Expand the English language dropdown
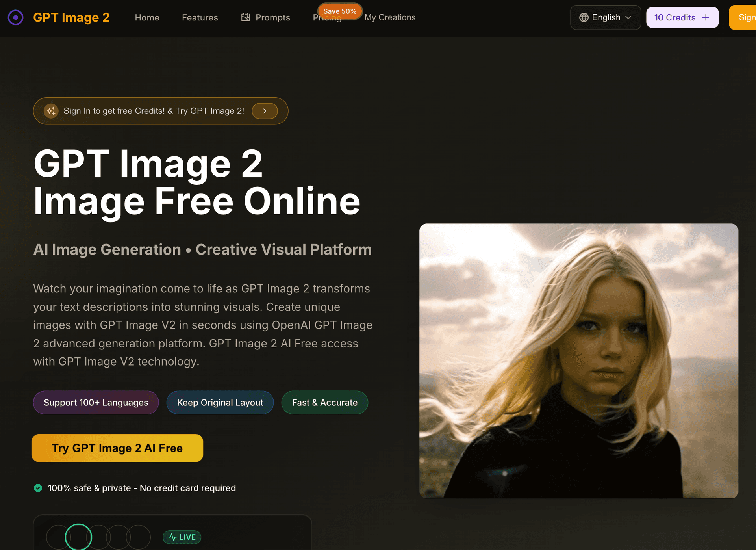Screen dimensions: 756x550 (x=606, y=17)
